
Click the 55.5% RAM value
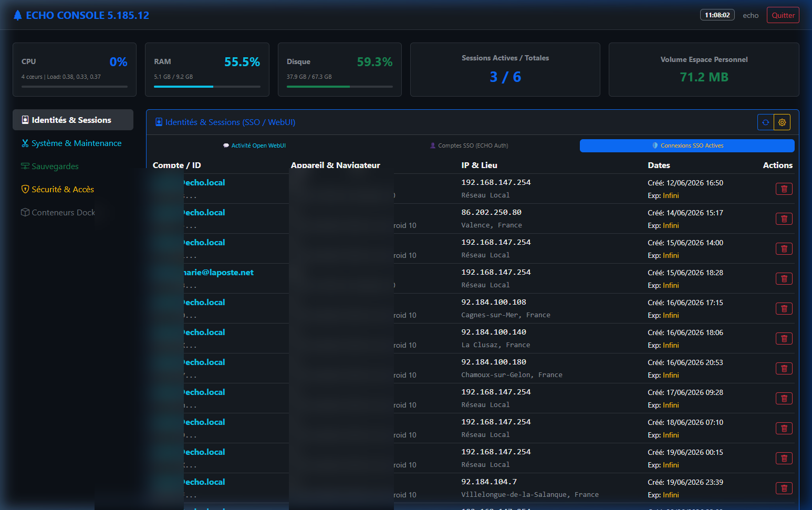tap(242, 62)
